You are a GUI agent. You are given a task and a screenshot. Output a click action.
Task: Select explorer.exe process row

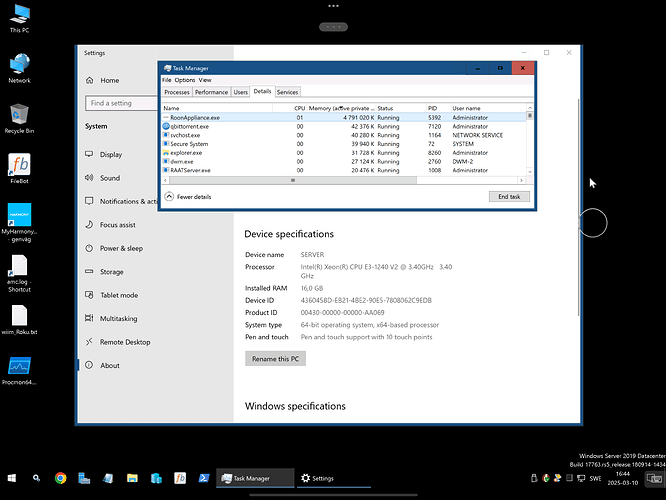pyautogui.click(x=344, y=153)
